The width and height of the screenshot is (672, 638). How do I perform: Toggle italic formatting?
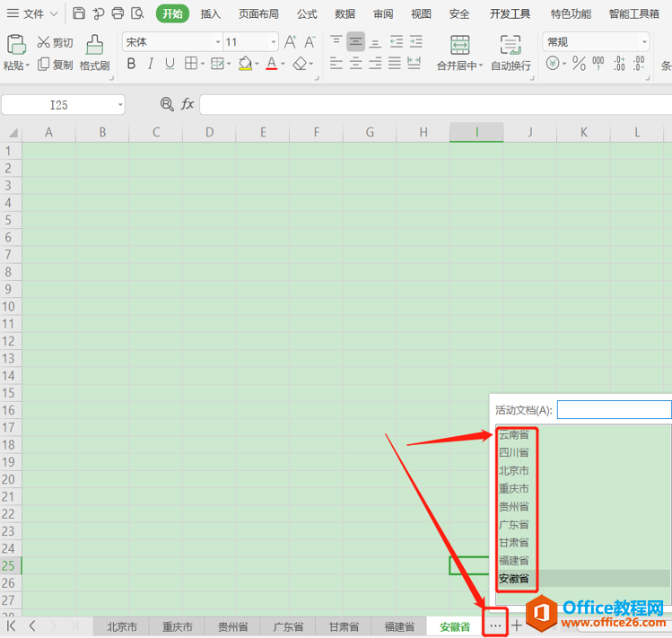(x=151, y=64)
